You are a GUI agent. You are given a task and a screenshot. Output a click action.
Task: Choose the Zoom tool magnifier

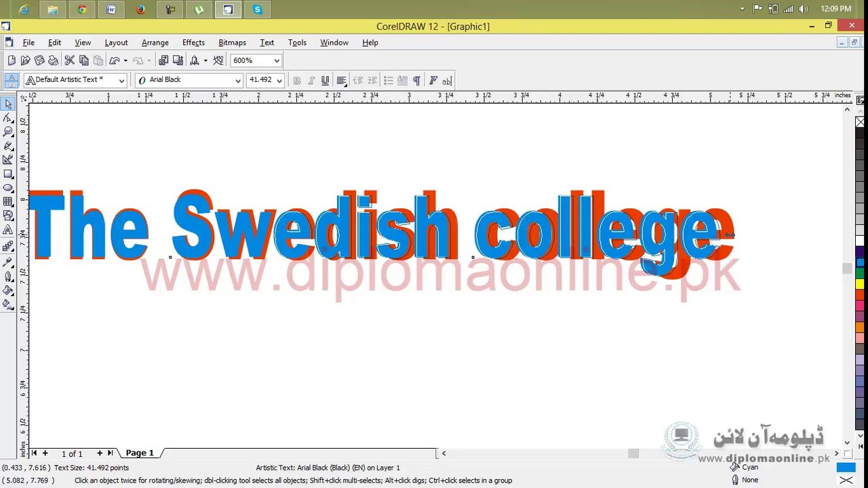coord(8,131)
